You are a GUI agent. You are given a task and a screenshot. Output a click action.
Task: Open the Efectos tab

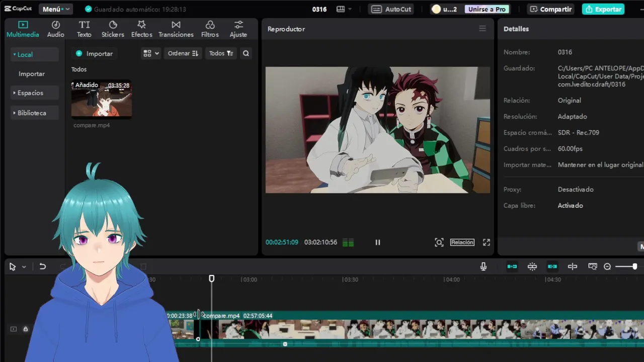141,29
